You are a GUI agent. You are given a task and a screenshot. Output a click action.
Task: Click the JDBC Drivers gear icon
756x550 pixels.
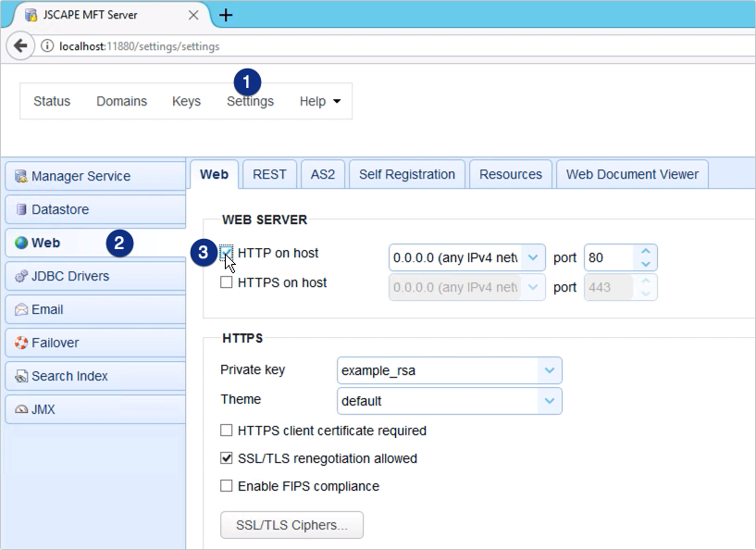click(x=20, y=276)
